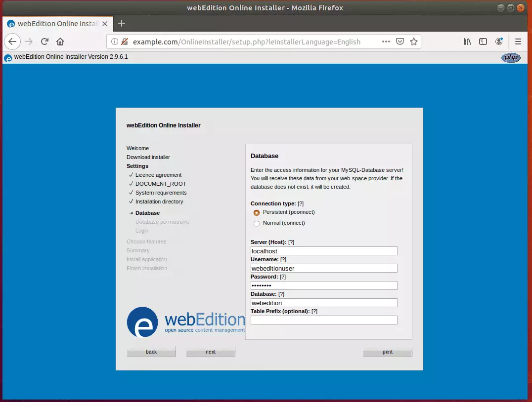Open the Firefox account icon

[499, 41]
